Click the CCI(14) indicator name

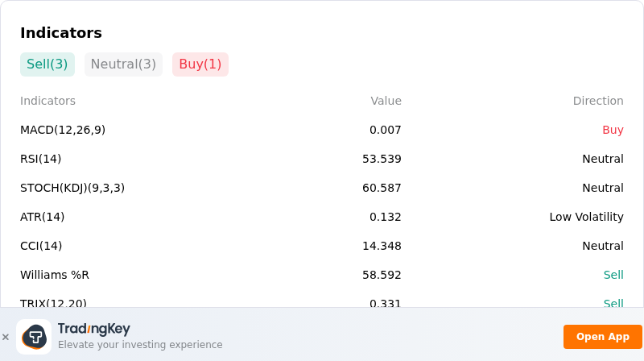tap(41, 246)
